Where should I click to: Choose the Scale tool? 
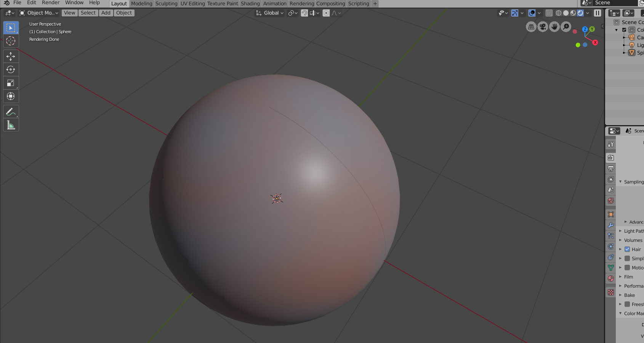(x=11, y=83)
